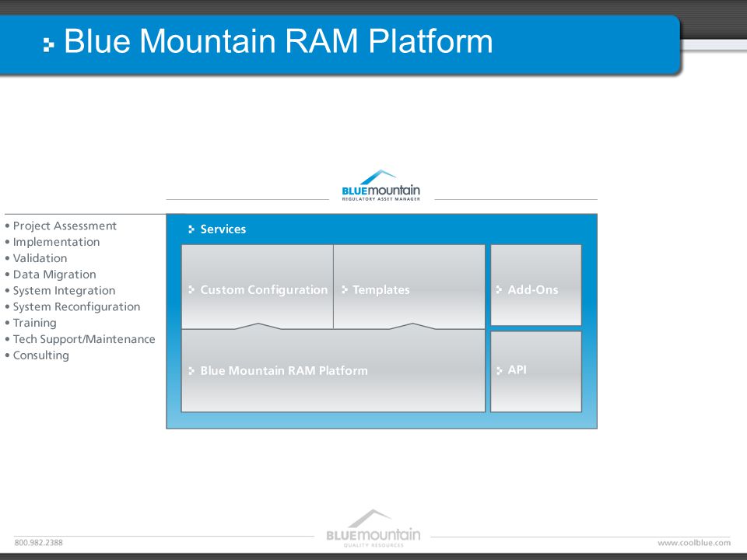Click the arrow icon beside API

pyautogui.click(x=500, y=370)
